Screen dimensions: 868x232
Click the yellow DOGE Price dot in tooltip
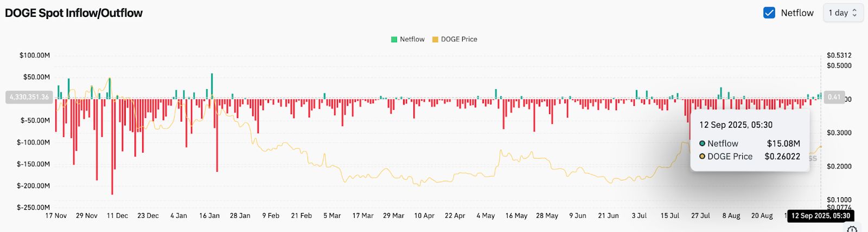702,156
